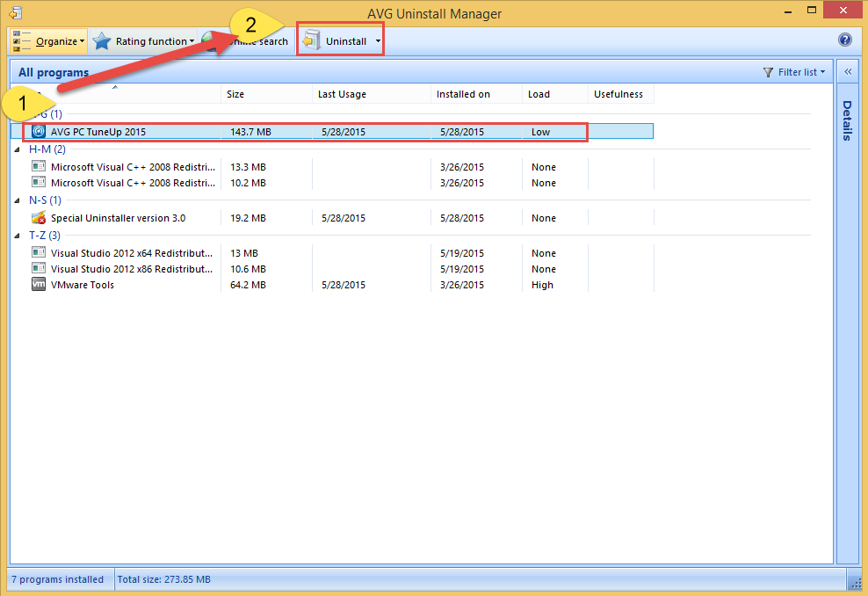Open the vertical Details side tab
The image size is (868, 596).
[x=847, y=120]
